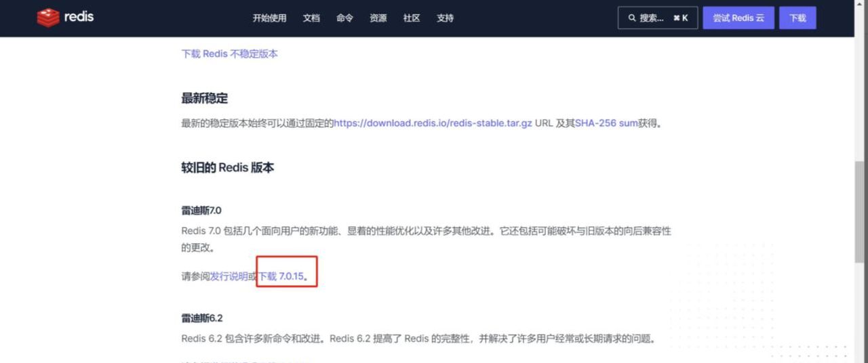Open the 支持 menu
The height and width of the screenshot is (363, 868).
click(x=445, y=18)
